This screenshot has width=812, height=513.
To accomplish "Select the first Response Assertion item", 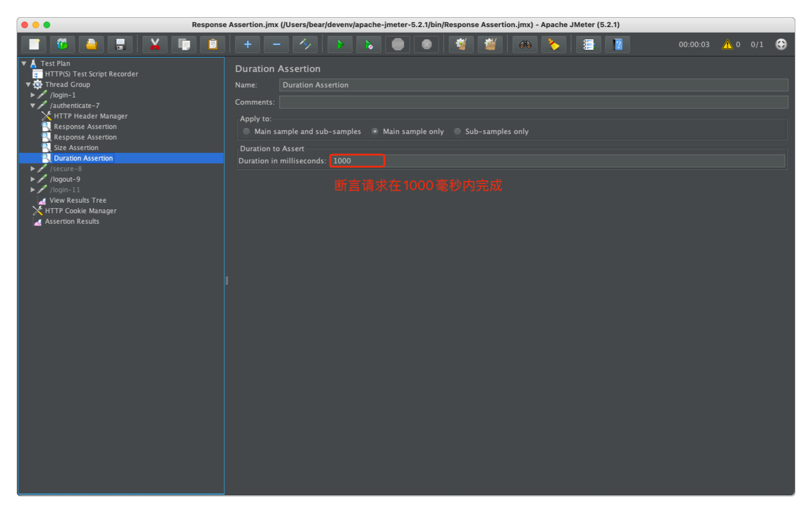I will (x=85, y=126).
